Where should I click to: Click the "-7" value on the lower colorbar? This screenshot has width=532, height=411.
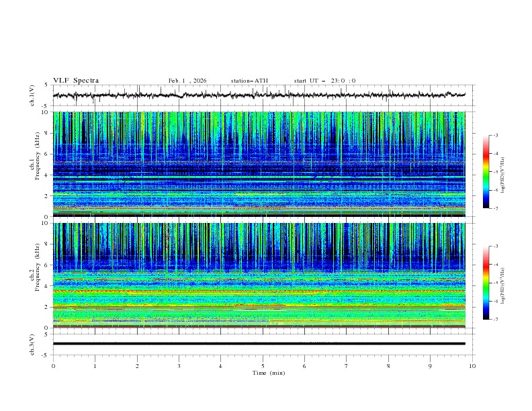[x=495, y=319]
